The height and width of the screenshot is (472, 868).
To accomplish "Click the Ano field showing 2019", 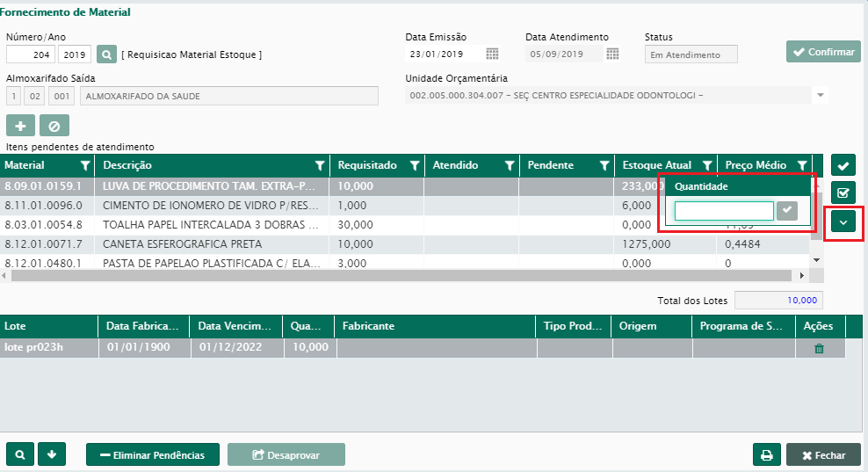I will (75, 54).
